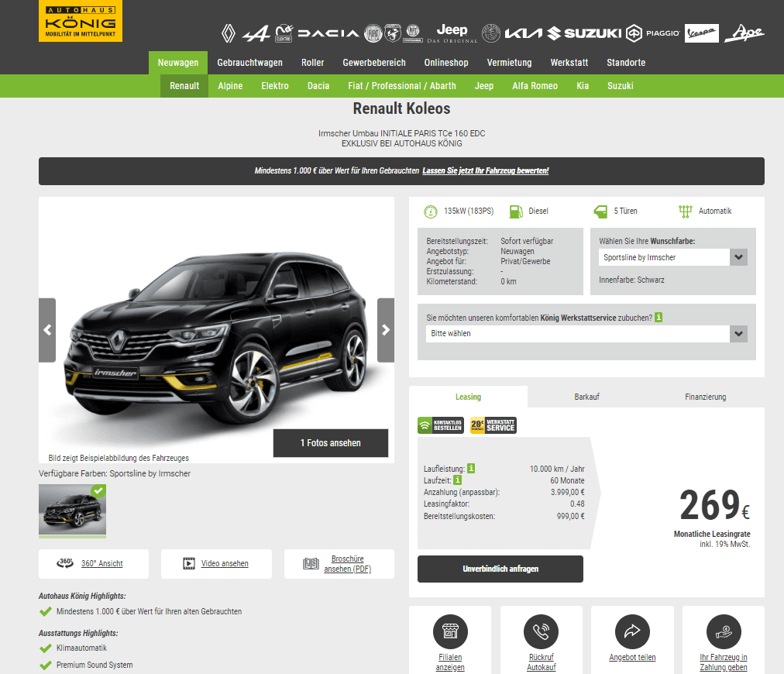Click the Autohaus König logo
The image size is (784, 674).
[x=81, y=21]
